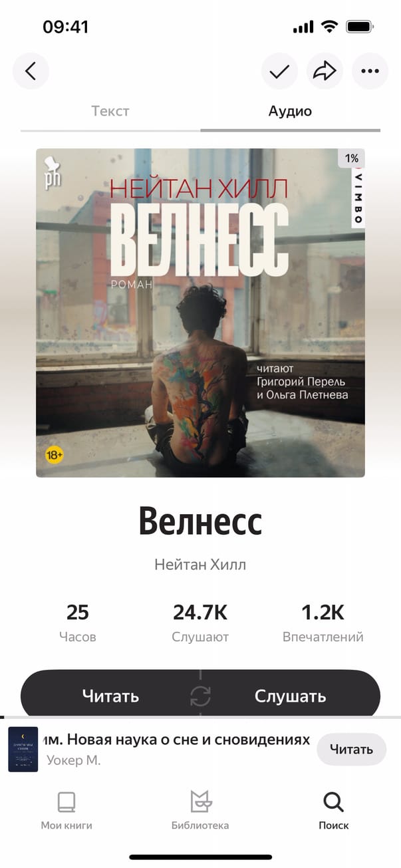Screen dimensions: 401x868
Task: Open the share arrow icon
Action: (325, 71)
